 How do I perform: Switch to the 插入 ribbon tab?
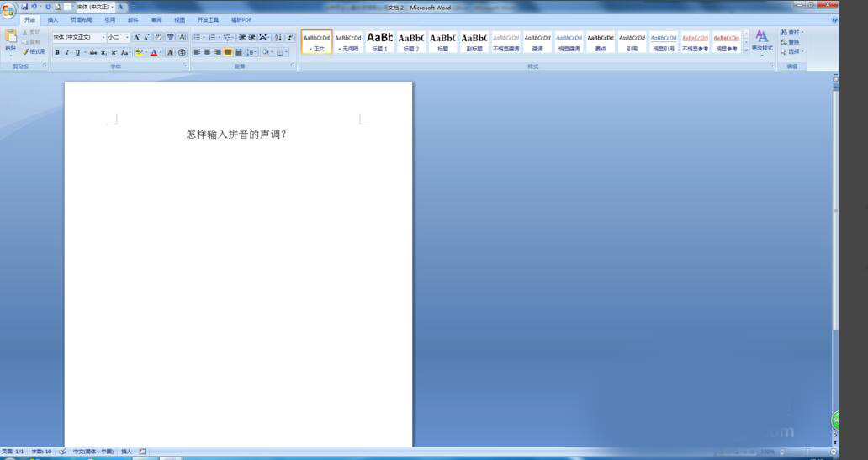point(53,20)
